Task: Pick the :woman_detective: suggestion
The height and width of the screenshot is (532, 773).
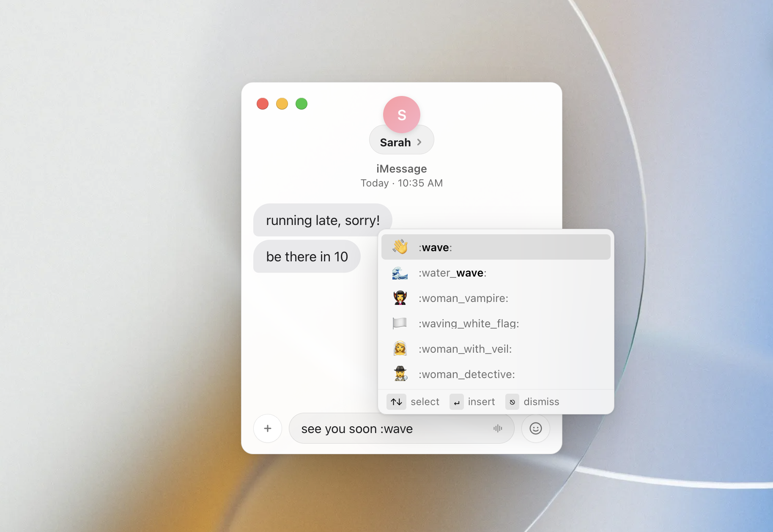Action: click(496, 374)
